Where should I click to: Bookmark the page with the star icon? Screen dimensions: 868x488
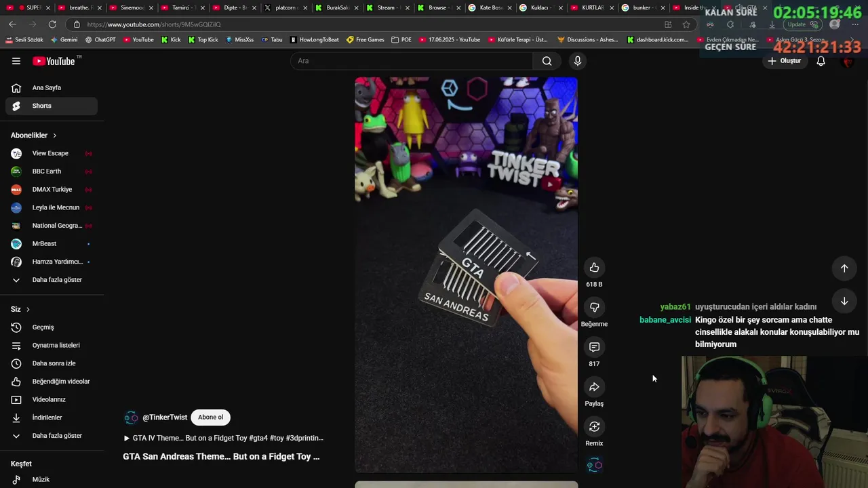pos(686,24)
